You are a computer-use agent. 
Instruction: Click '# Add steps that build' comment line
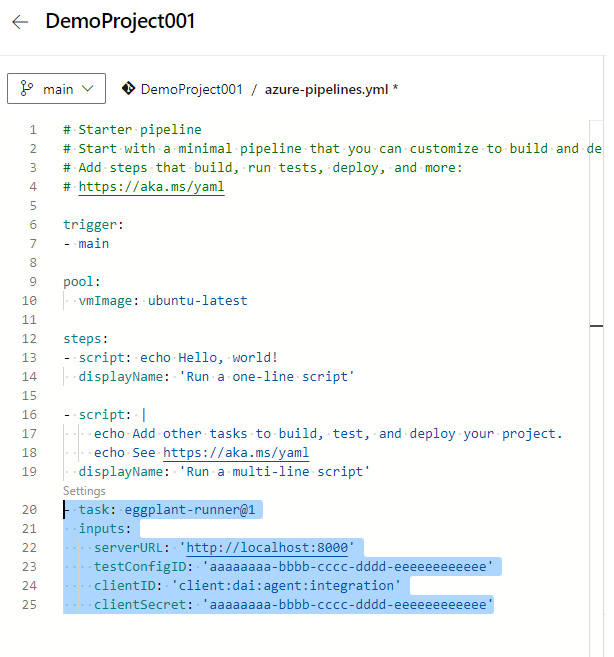pyautogui.click(x=263, y=168)
